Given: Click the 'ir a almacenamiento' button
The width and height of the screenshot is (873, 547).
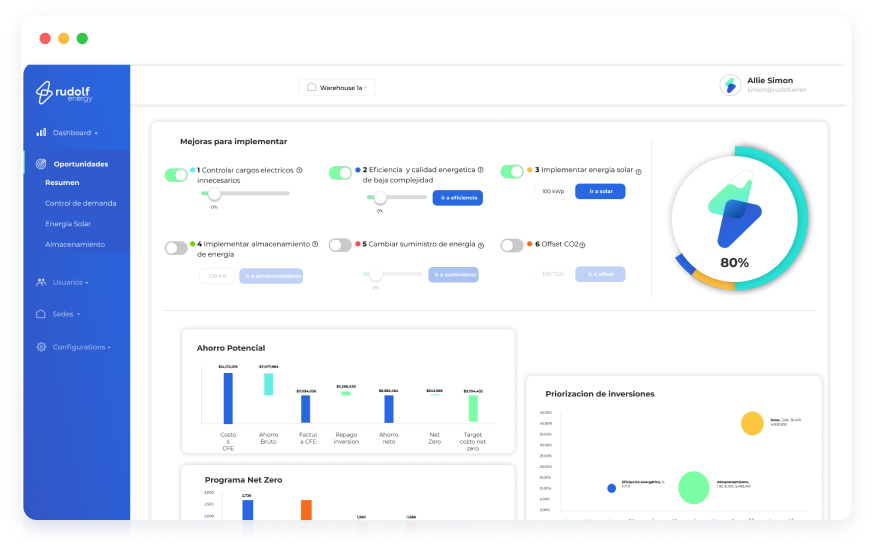Looking at the screenshot, I should point(271,276).
